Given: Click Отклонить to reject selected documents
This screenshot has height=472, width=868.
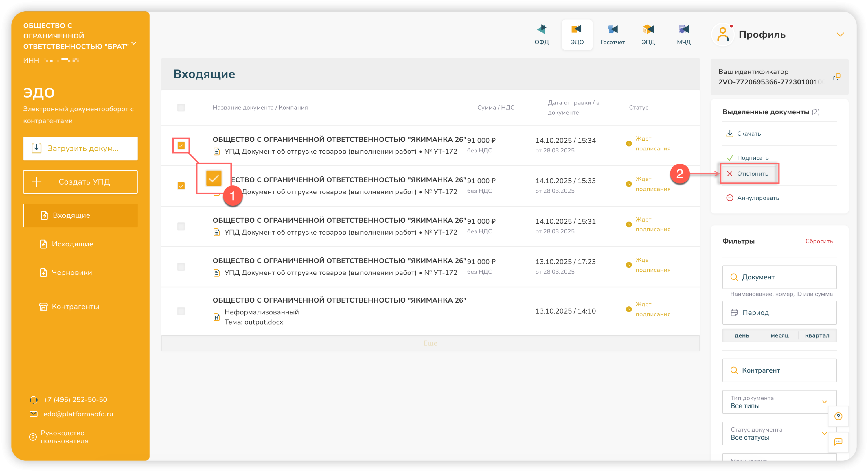Looking at the screenshot, I should (752, 174).
